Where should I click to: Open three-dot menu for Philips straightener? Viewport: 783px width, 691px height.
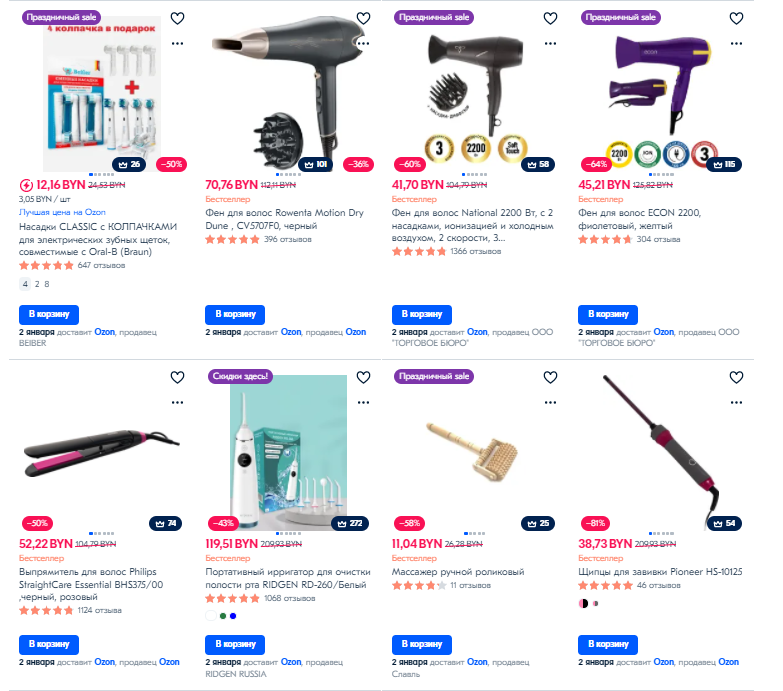point(177,402)
